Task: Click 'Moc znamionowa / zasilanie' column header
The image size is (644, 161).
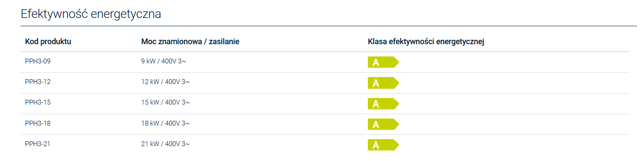Action: click(x=190, y=42)
